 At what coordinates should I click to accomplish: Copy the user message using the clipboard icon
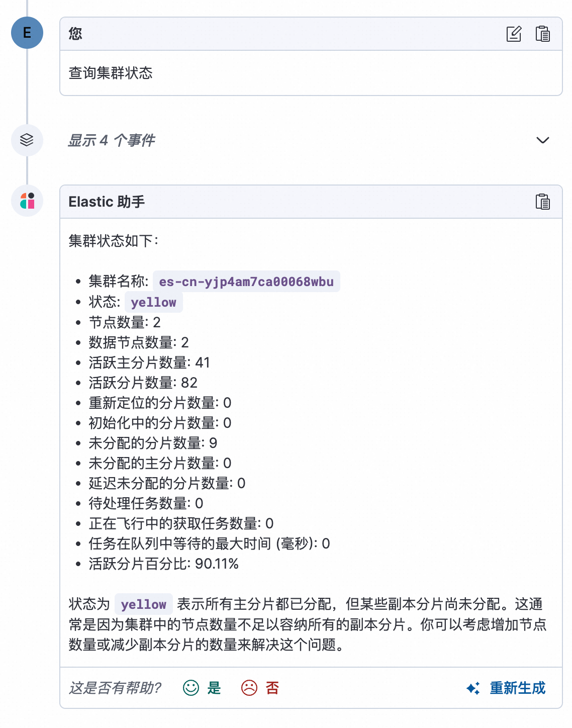(x=543, y=34)
